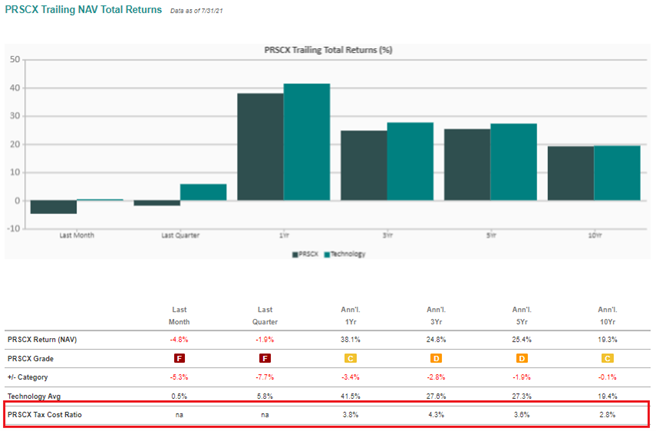Click the -3.4% category difference value
The height and width of the screenshot is (431, 656).
pos(351,377)
